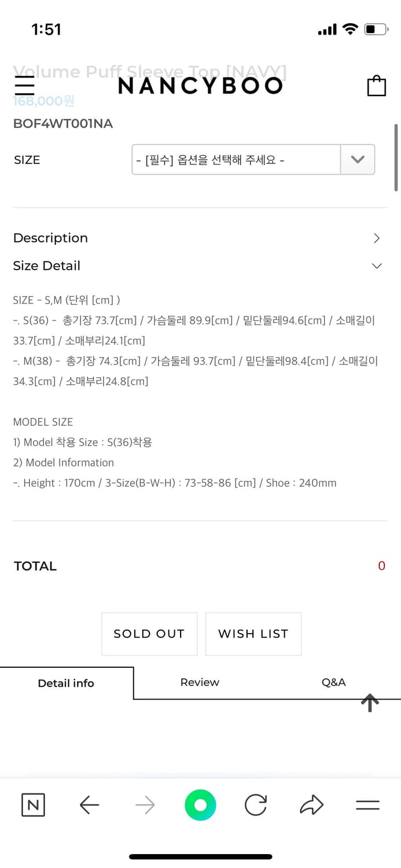Image resolution: width=401 pixels, height=868 pixels.
Task: Reload the page with the refresh icon
Action: point(256,804)
